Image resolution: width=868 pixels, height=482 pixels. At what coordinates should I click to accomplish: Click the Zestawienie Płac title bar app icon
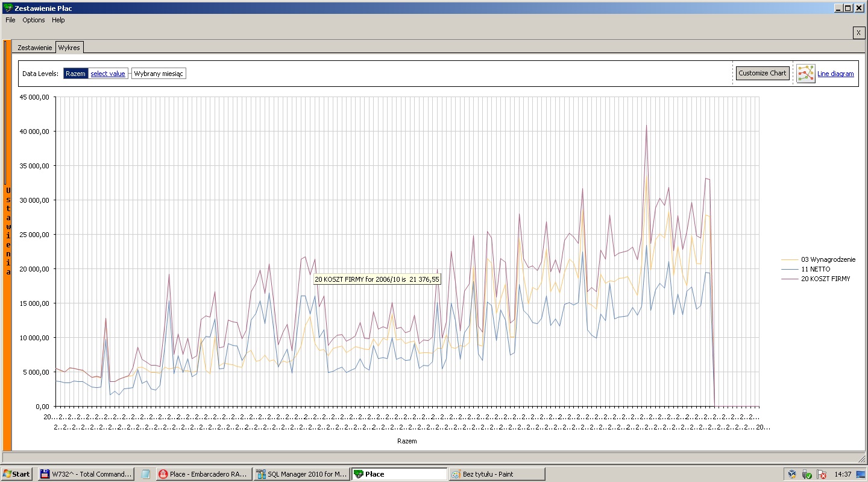[x=7, y=8]
